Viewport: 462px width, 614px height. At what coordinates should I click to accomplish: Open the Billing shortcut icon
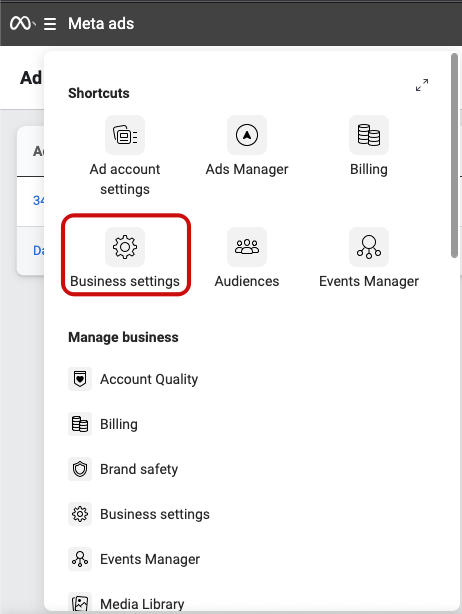click(369, 135)
